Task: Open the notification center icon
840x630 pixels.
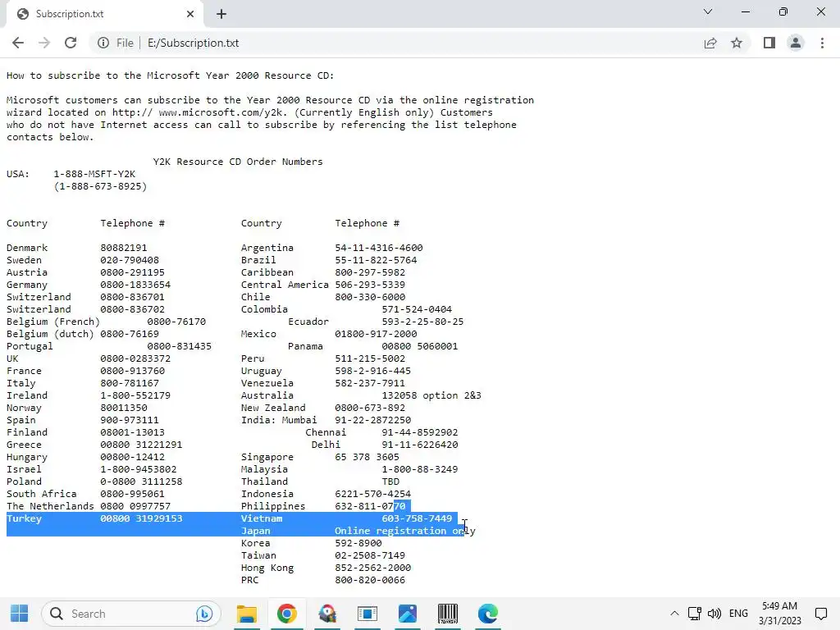Action: click(x=820, y=614)
